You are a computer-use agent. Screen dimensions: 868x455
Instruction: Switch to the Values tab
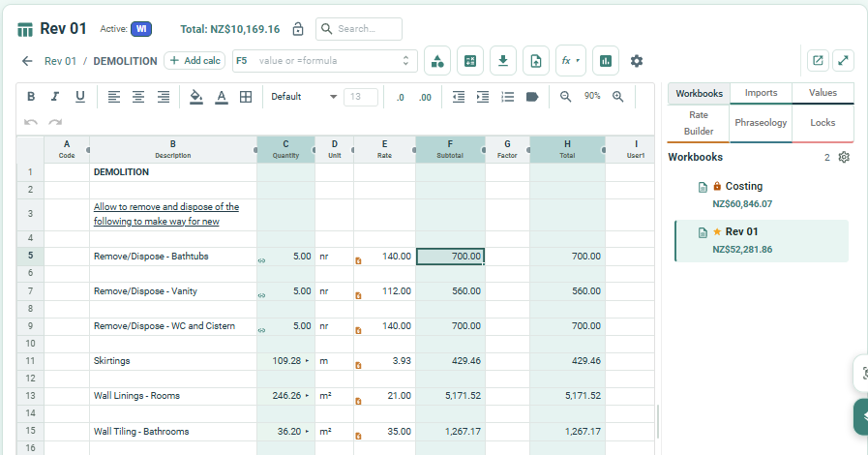pyautogui.click(x=823, y=93)
